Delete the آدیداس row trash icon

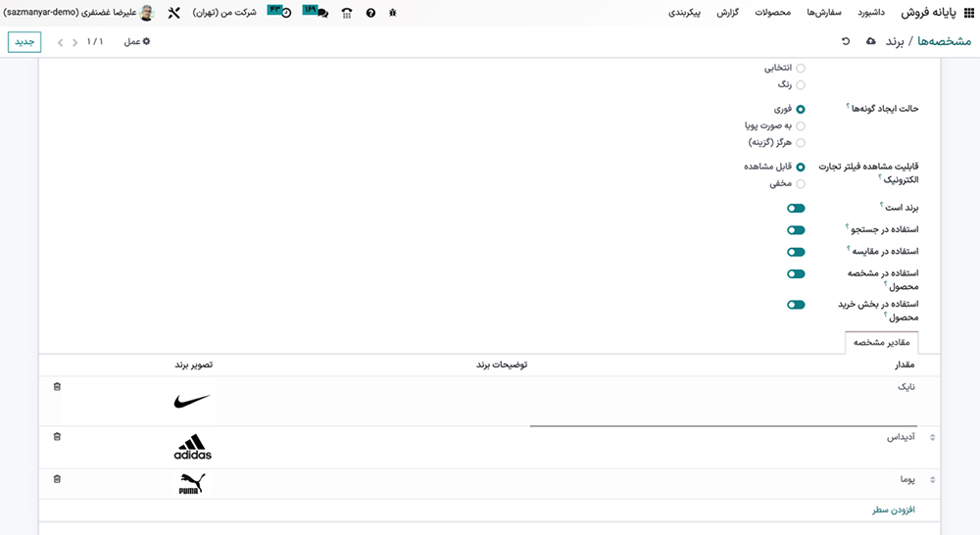click(57, 437)
